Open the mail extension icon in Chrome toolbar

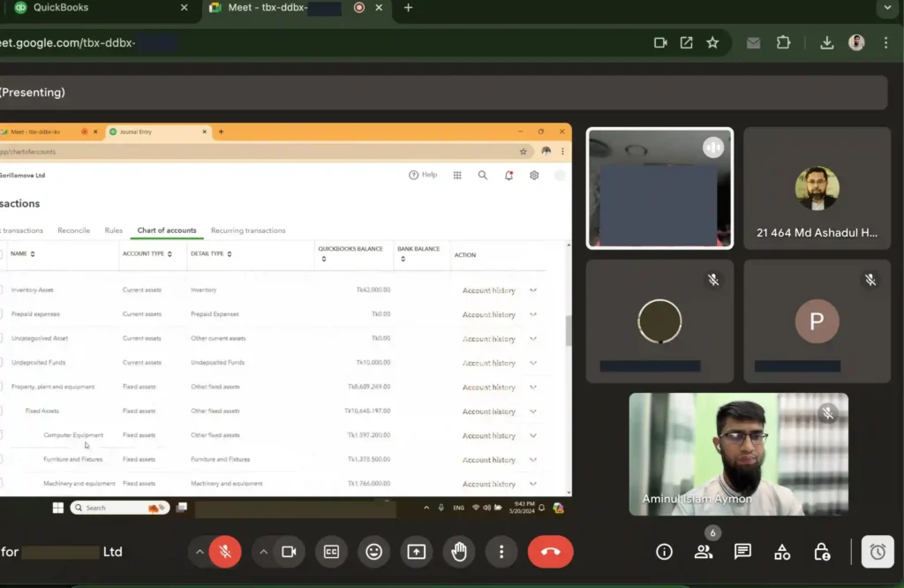(x=753, y=42)
